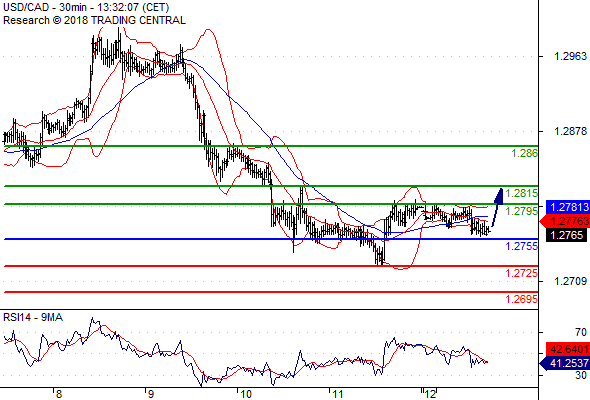Click the blue 41.2537 RSI value tag
Viewport: 590px width, 400px height.
pyautogui.click(x=565, y=363)
